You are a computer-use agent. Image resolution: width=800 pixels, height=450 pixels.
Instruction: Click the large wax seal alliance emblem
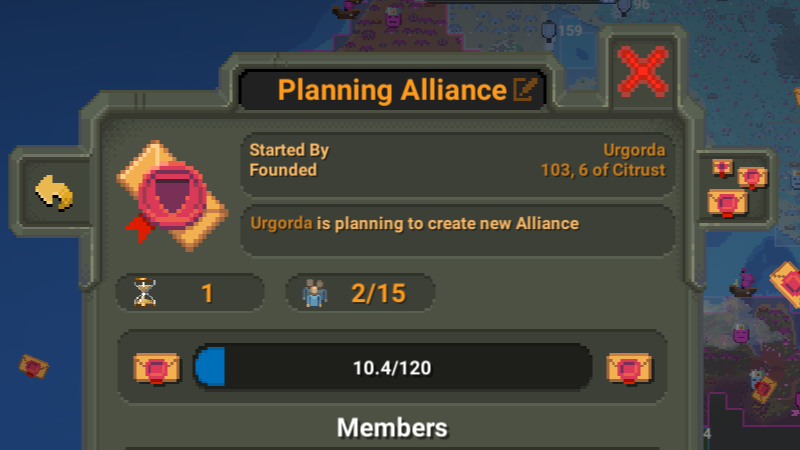(x=172, y=196)
